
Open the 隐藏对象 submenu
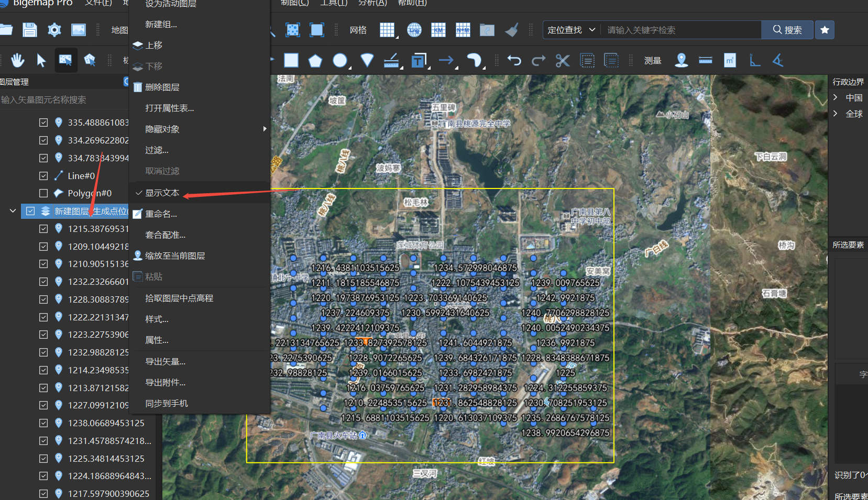pos(162,129)
